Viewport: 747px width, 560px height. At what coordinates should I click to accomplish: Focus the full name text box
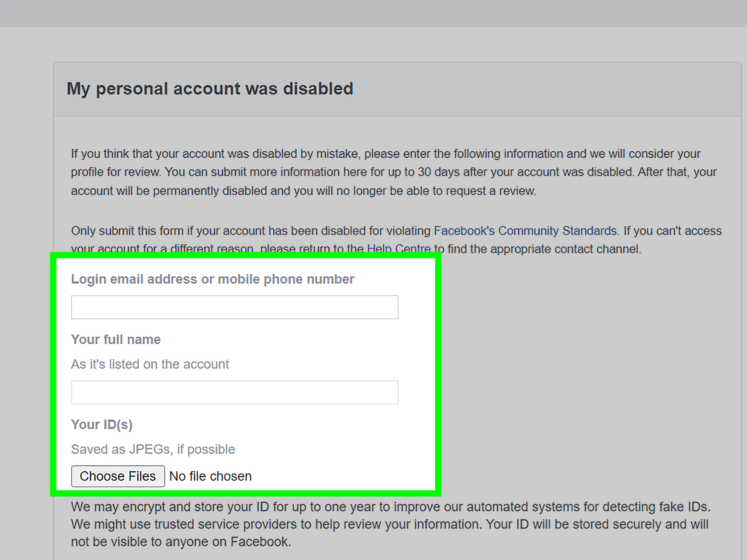234,392
